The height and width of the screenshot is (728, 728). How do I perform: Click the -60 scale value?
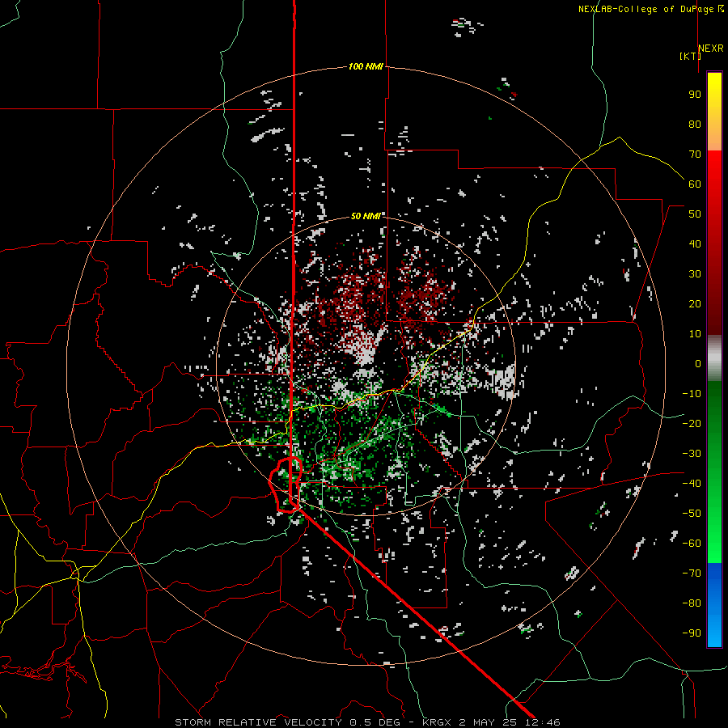[692, 544]
